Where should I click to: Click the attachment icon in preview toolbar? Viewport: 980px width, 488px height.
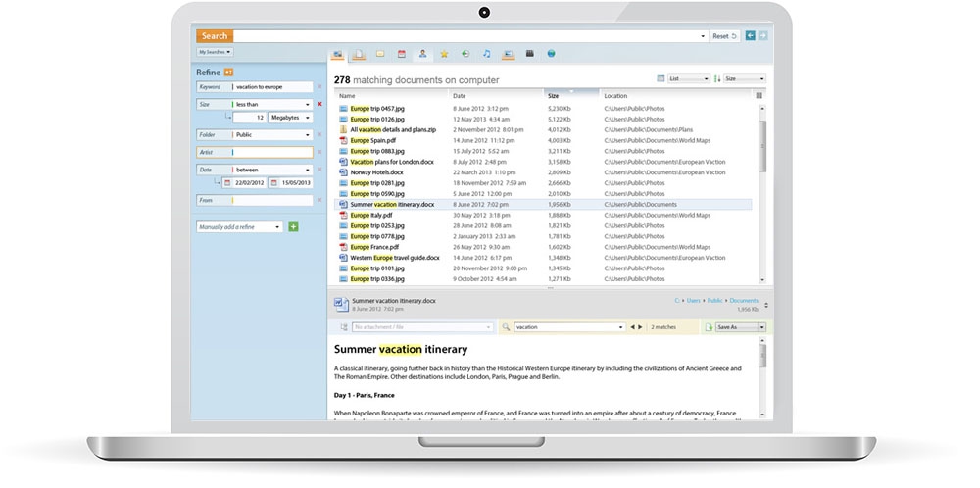(x=344, y=326)
